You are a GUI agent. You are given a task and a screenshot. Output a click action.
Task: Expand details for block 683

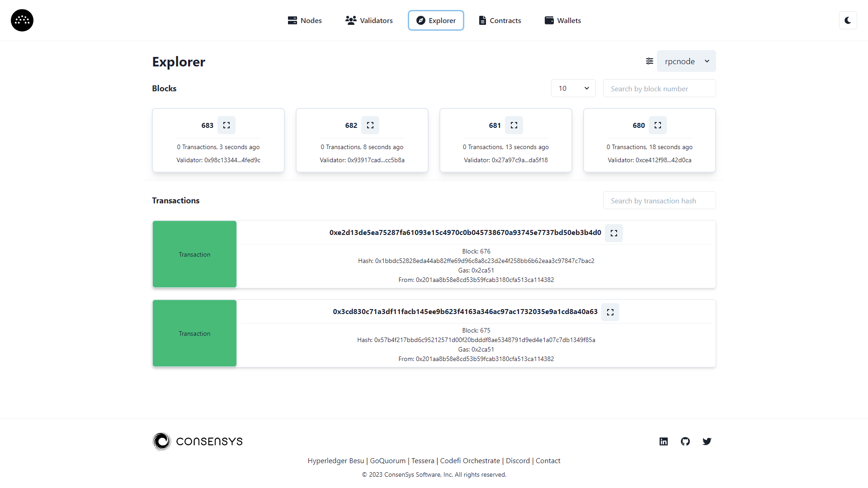[x=226, y=125]
